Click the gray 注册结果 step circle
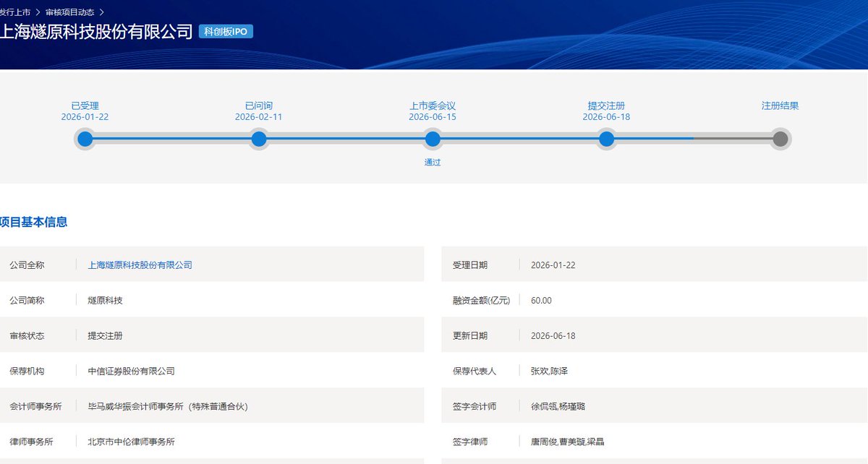The height and width of the screenshot is (464, 868). [x=780, y=139]
